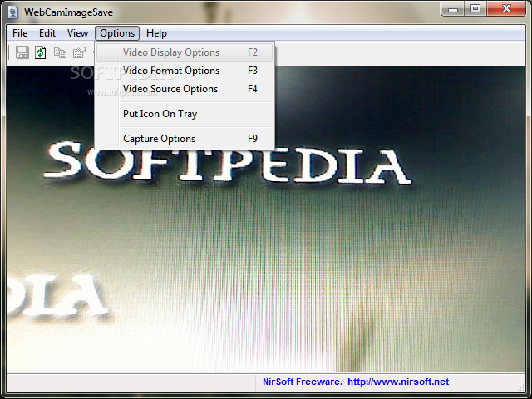
Task: Close the WebCamImageSave window
Action: 506,9
